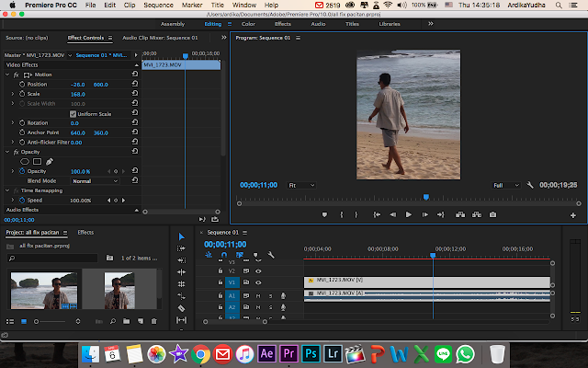The width and height of the screenshot is (588, 368).
Task: Select the Slip tool
Action: coord(182,320)
